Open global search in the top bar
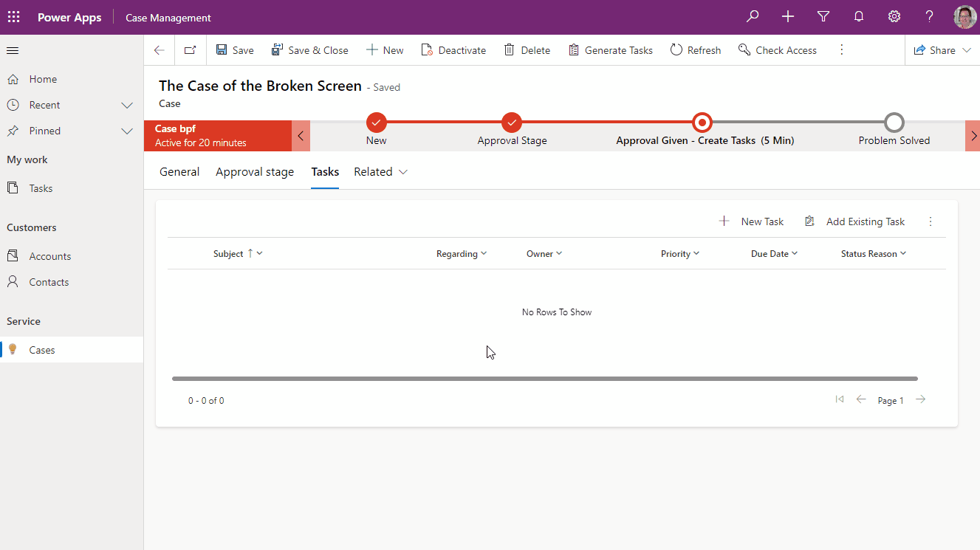The height and width of the screenshot is (550, 980). click(x=753, y=16)
